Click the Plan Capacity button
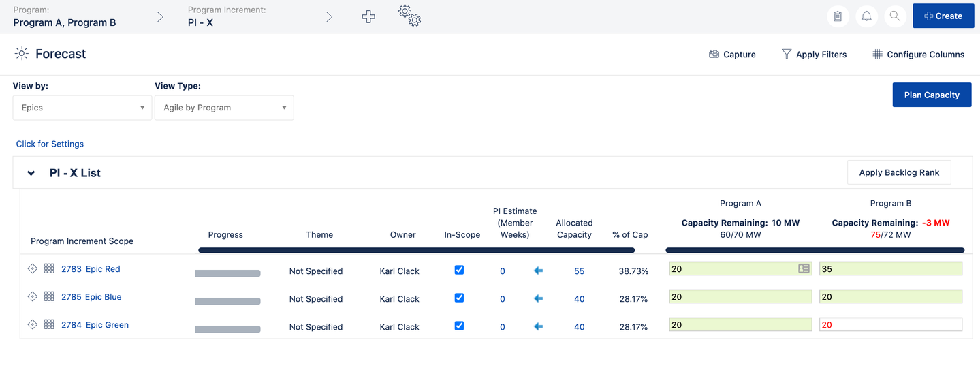The height and width of the screenshot is (370, 980). point(932,95)
